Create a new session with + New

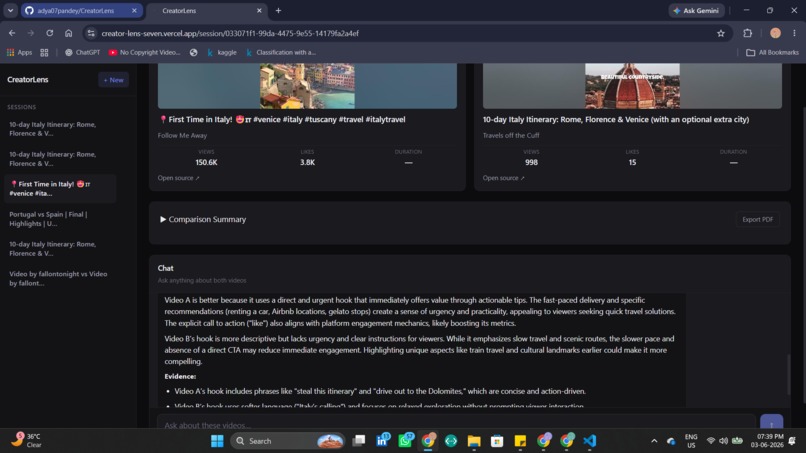click(x=114, y=80)
